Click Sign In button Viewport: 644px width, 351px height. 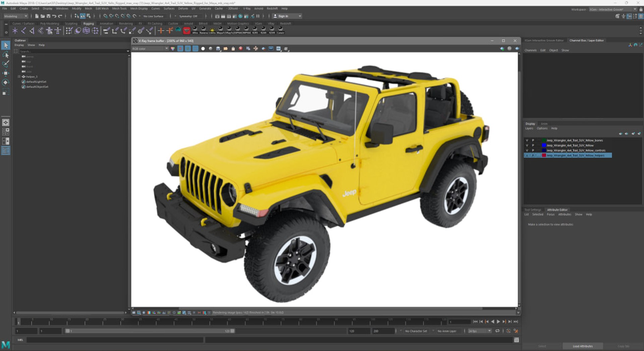coord(283,16)
